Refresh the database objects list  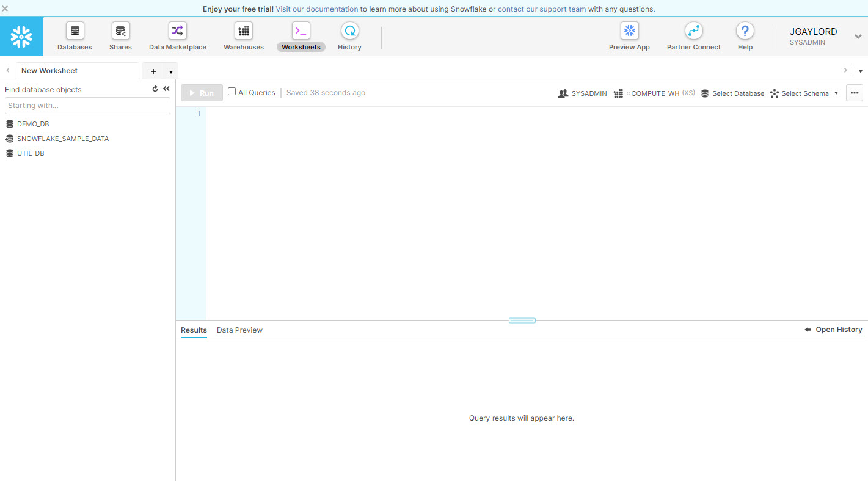point(155,89)
